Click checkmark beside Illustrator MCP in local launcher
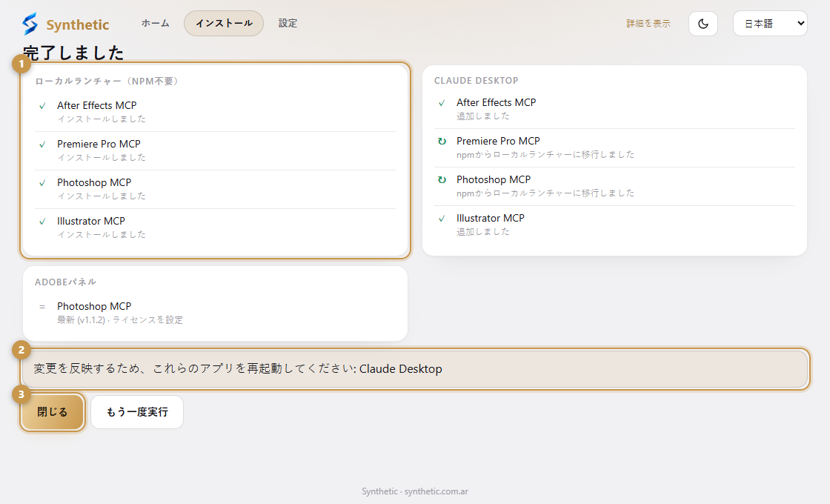 click(x=42, y=222)
